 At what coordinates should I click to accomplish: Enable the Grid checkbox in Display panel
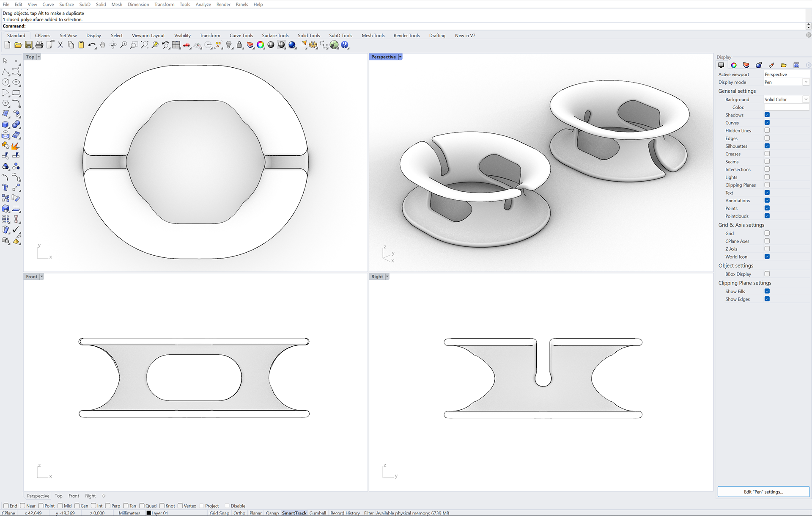coord(767,233)
